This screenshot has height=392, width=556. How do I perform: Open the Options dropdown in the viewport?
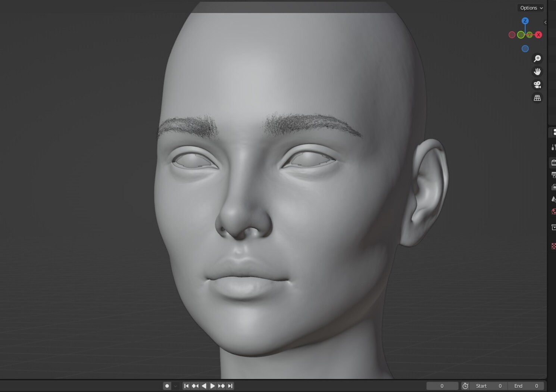[531, 8]
